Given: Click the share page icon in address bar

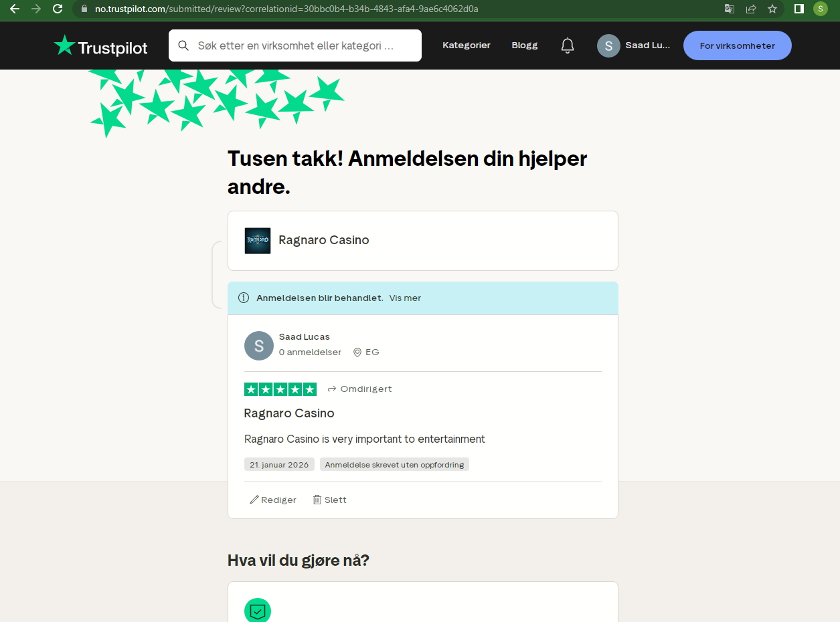Looking at the screenshot, I should coord(751,9).
